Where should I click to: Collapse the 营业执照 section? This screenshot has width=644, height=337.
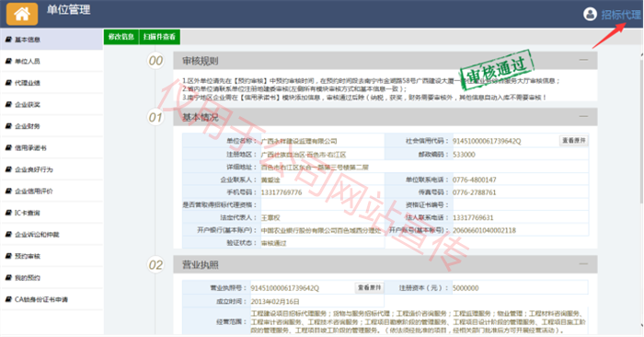pos(583,264)
